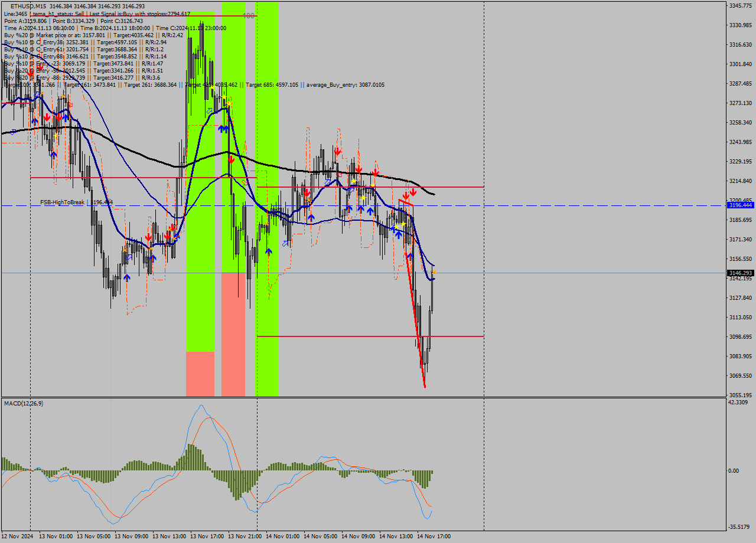Image resolution: width=756 pixels, height=543 pixels.
Task: Click the '12 Nov 2024' date label
Action: tap(17, 537)
